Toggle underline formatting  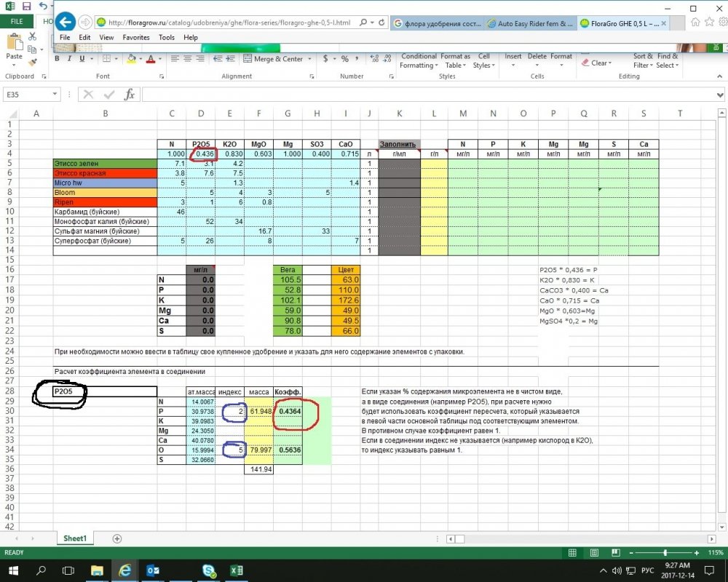coord(82,59)
